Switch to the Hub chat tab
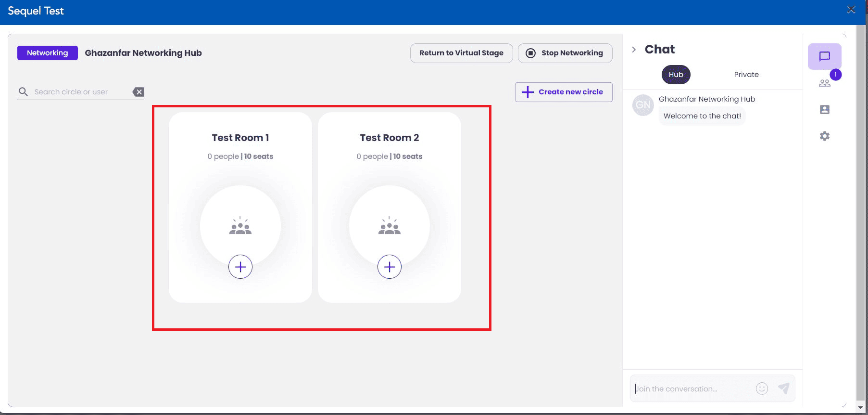The height and width of the screenshot is (415, 868). pyautogui.click(x=676, y=75)
